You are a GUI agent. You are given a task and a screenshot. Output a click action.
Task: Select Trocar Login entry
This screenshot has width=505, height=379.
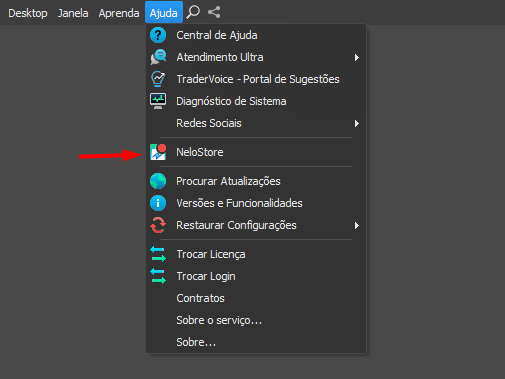[x=256, y=276]
